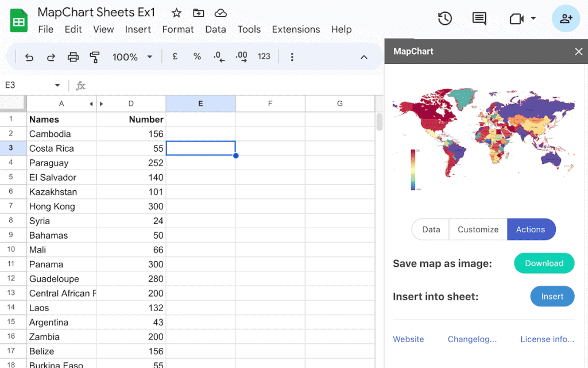588x368 pixels.
Task: Open the Insert menu
Action: pos(138,29)
